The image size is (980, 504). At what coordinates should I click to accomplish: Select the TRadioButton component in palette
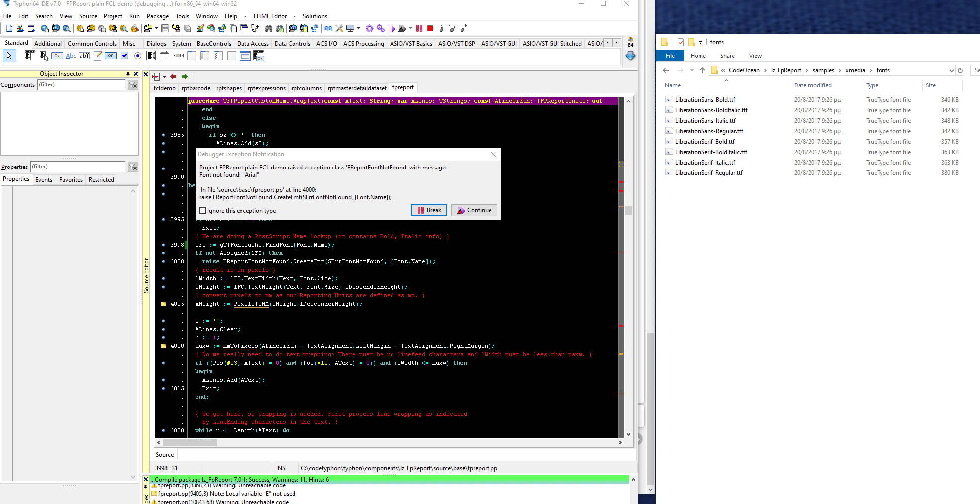138,56
